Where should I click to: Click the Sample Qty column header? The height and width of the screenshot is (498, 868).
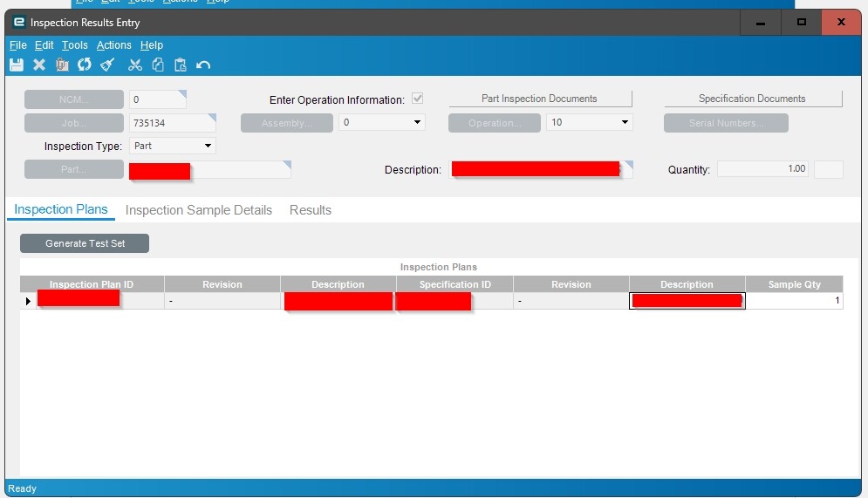pos(795,284)
